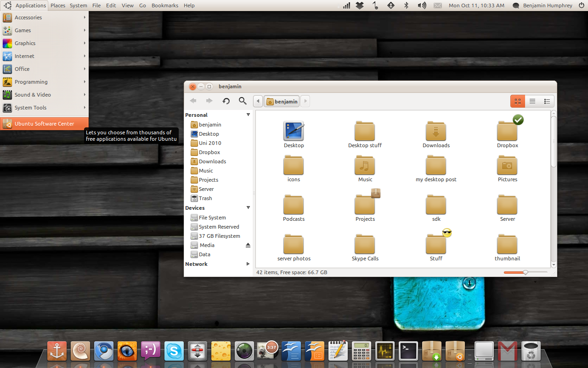This screenshot has width=588, height=368.
Task: Go back using the left arrow toolbar button
Action: click(x=193, y=101)
